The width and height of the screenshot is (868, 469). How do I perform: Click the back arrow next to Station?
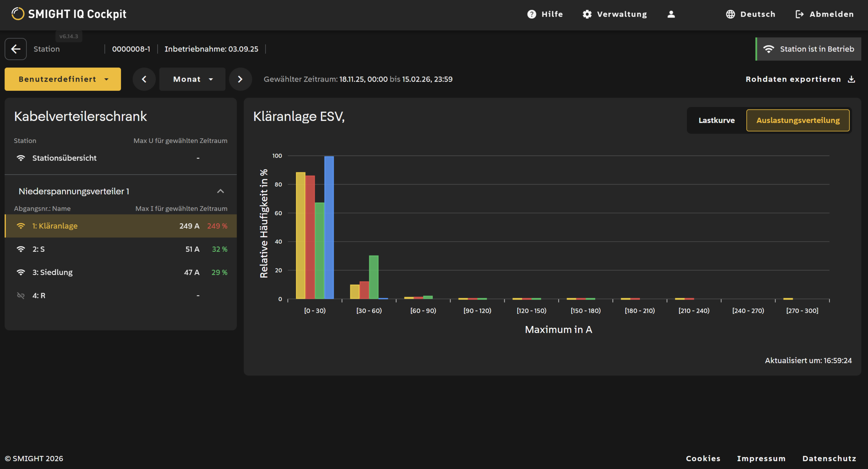(16, 49)
